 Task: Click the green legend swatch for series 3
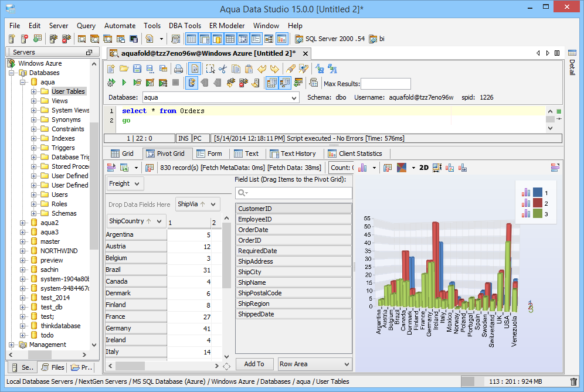pyautogui.click(x=538, y=214)
